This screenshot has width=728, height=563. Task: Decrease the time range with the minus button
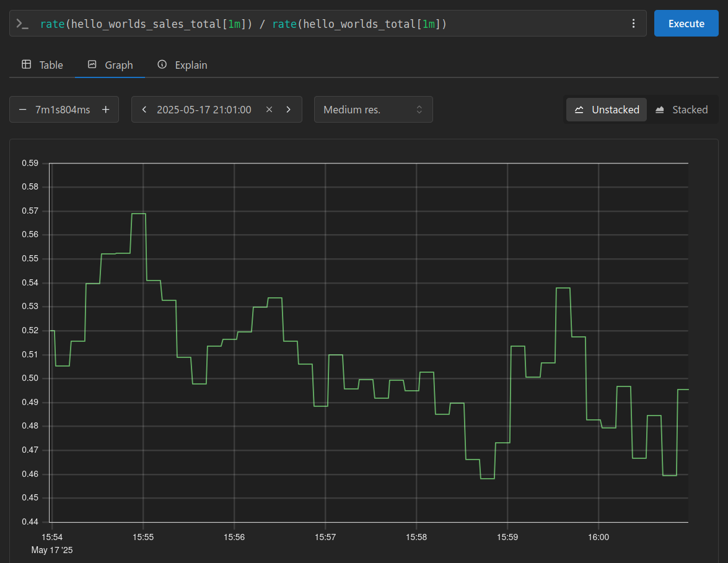click(x=22, y=110)
